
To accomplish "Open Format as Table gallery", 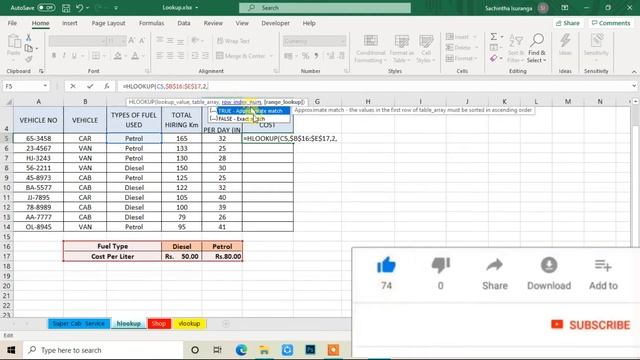I will point(402,49).
